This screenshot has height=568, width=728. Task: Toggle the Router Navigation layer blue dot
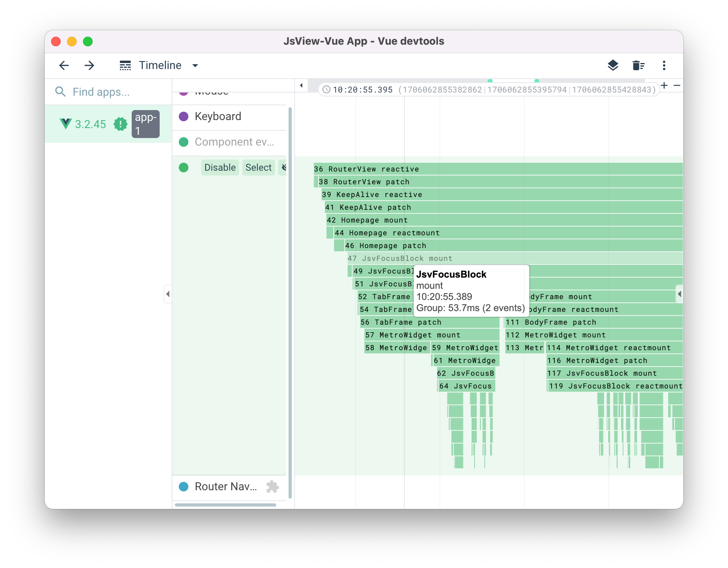184,487
